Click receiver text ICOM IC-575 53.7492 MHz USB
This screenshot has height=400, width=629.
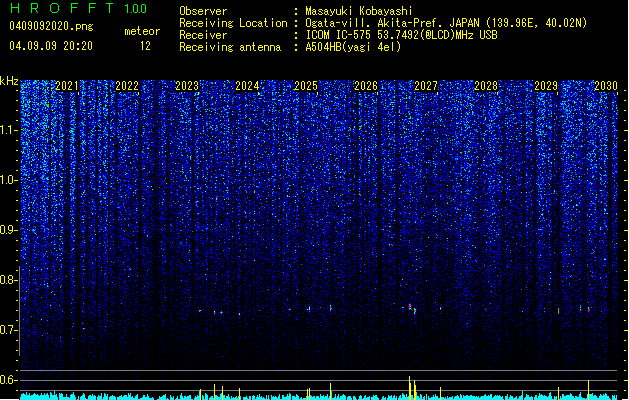pyautogui.click(x=401, y=35)
